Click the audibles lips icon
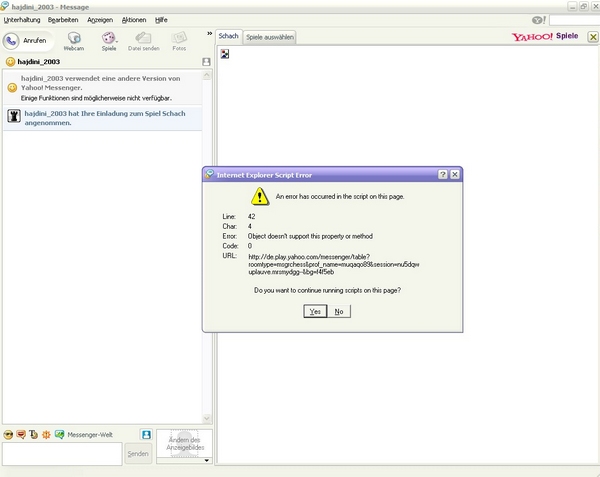Screen dimensions: 600x477 (x=21, y=435)
